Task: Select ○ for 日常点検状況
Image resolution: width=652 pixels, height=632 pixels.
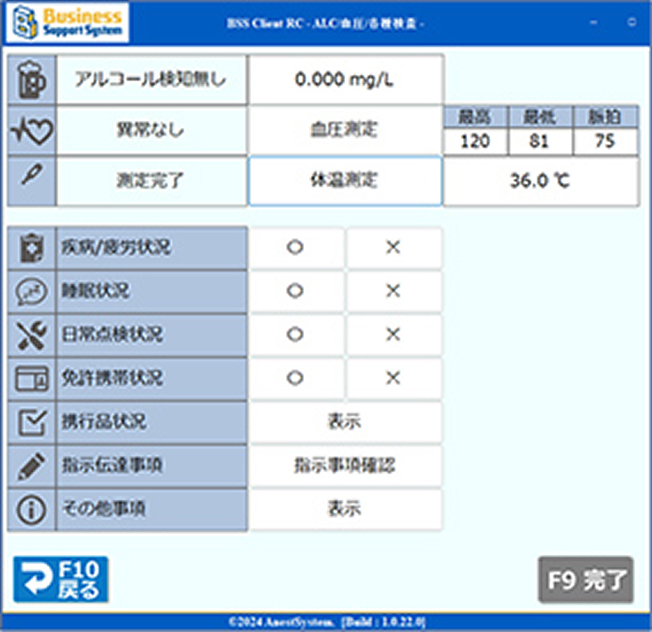Action: 296,335
